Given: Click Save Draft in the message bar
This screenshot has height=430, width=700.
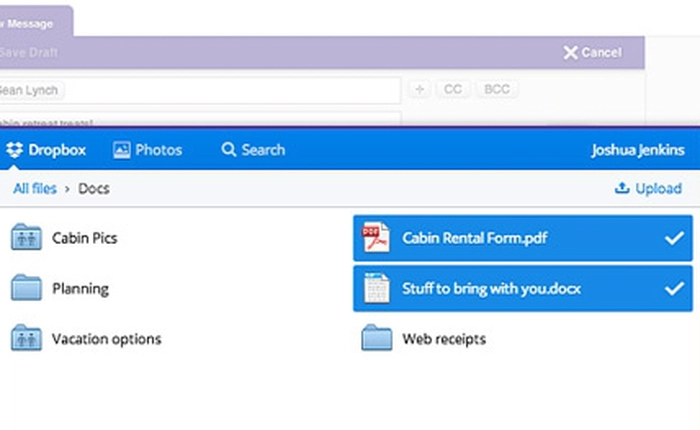Looking at the screenshot, I should click(29, 53).
